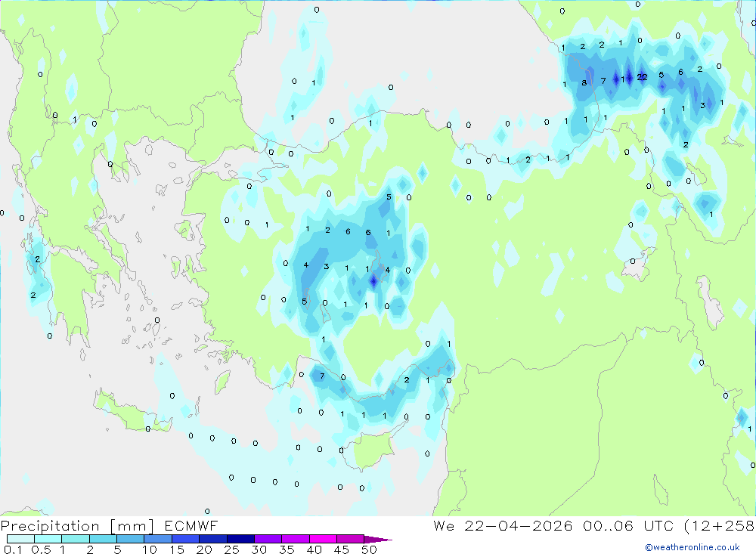This screenshot has height=554, width=756.
Task: Click the '0.5' legend scale label
Action: 41,549
